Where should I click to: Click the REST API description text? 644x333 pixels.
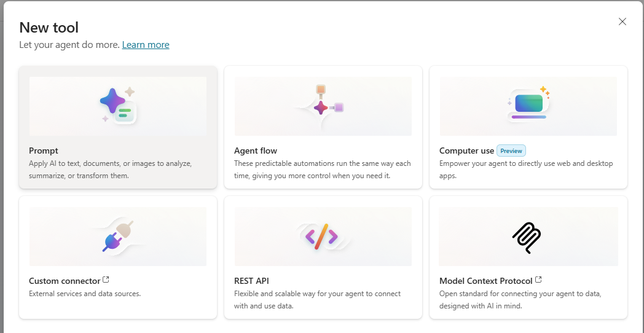(317, 300)
